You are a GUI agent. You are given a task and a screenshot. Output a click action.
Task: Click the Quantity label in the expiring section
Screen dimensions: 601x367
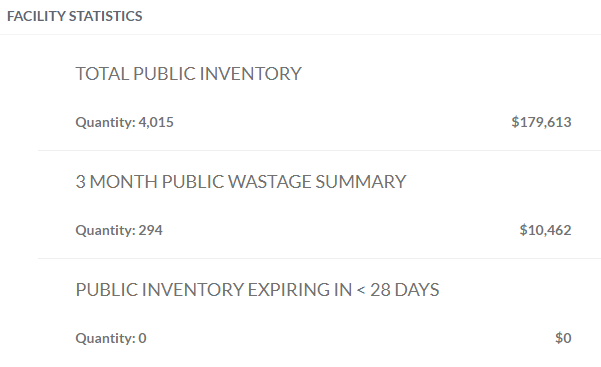click(x=105, y=339)
